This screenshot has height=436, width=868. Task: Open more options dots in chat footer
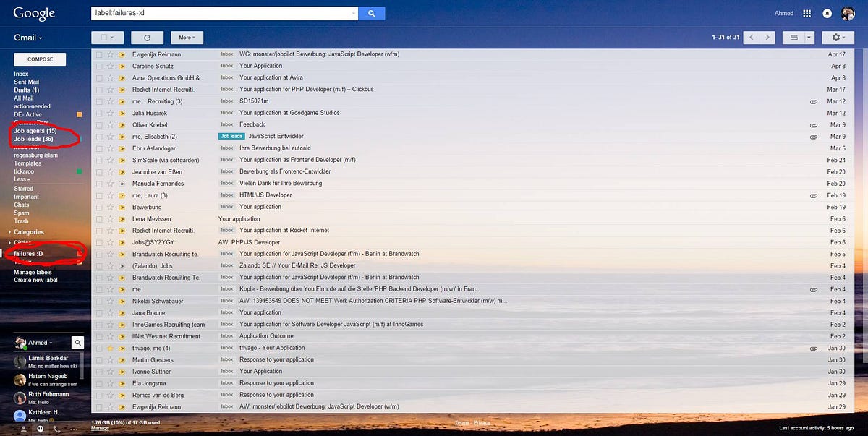pyautogui.click(x=73, y=429)
